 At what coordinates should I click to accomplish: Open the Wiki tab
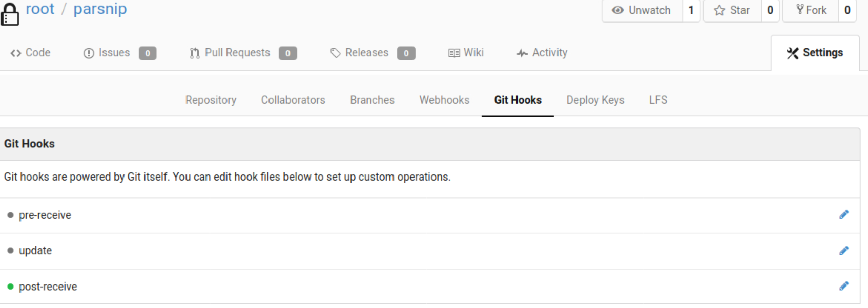[466, 53]
